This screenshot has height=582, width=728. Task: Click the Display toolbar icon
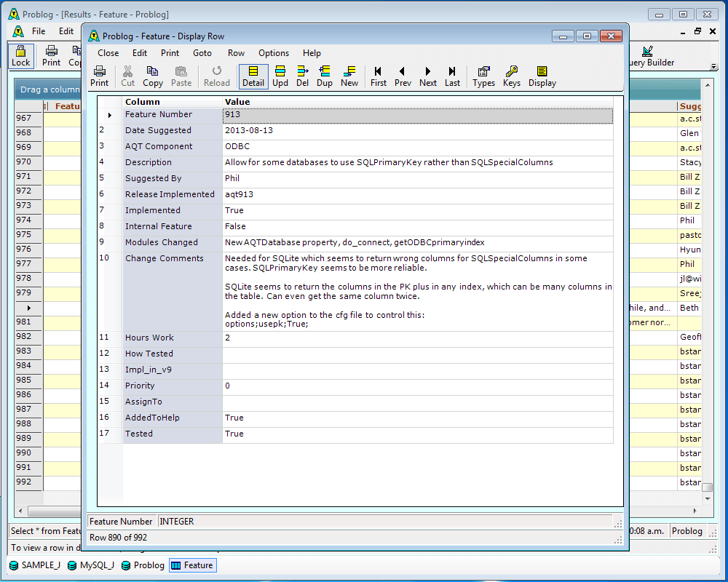(x=542, y=76)
